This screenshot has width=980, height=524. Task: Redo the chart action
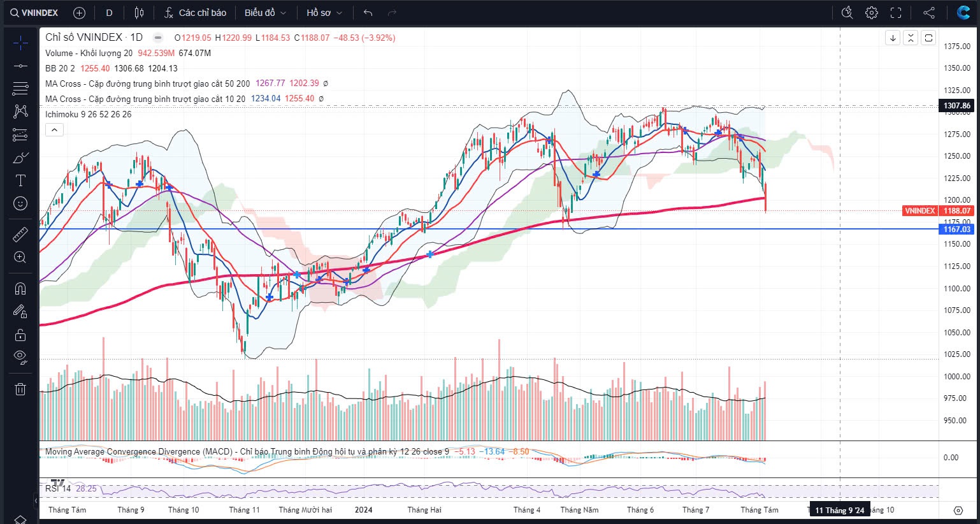[392, 13]
